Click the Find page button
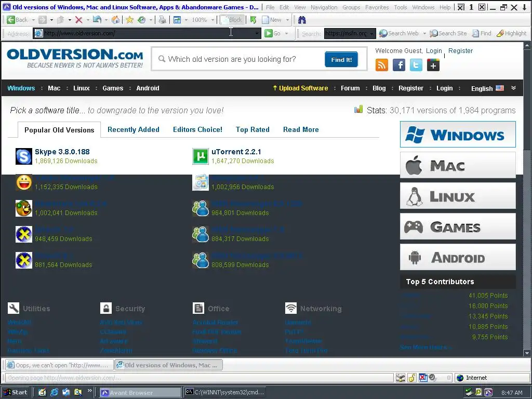 (x=482, y=33)
